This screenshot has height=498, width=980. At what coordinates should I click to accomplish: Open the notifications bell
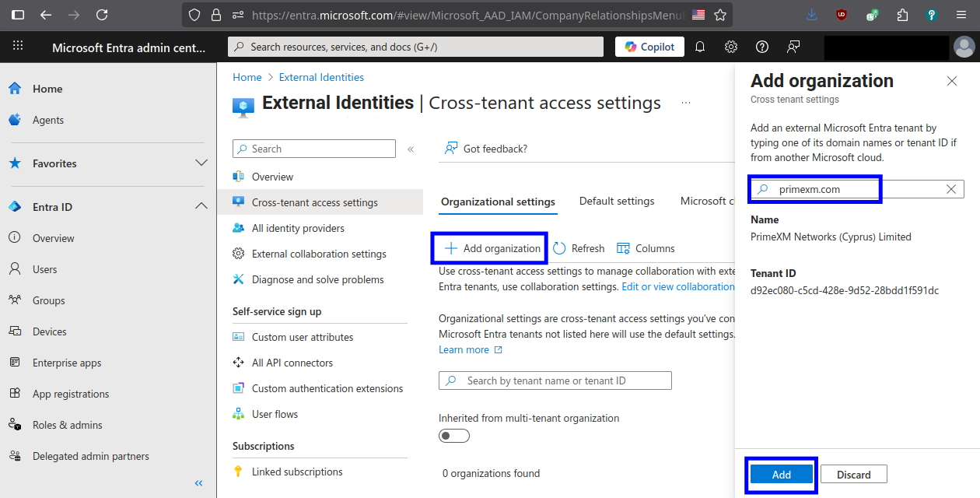coord(700,47)
